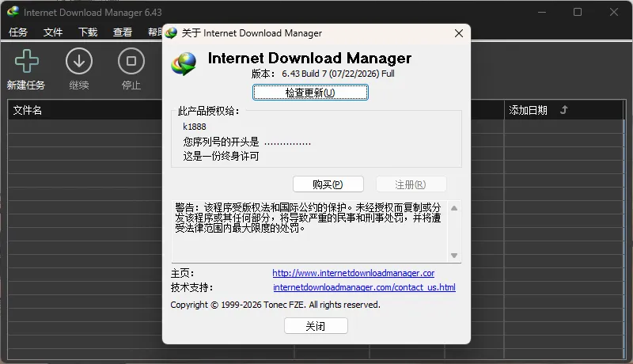Viewport: 633px width, 364px height.
Task: Click the IDM icon in main window title bar
Action: [13, 12]
